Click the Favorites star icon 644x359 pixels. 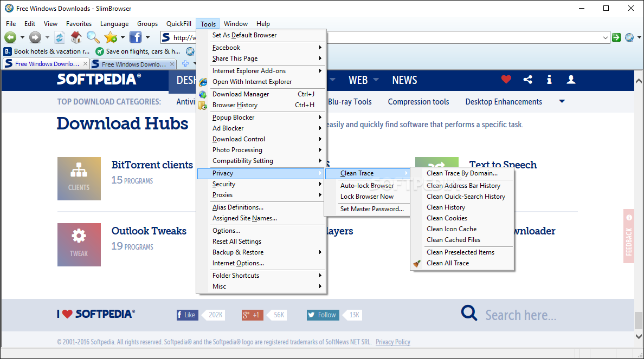coord(111,37)
